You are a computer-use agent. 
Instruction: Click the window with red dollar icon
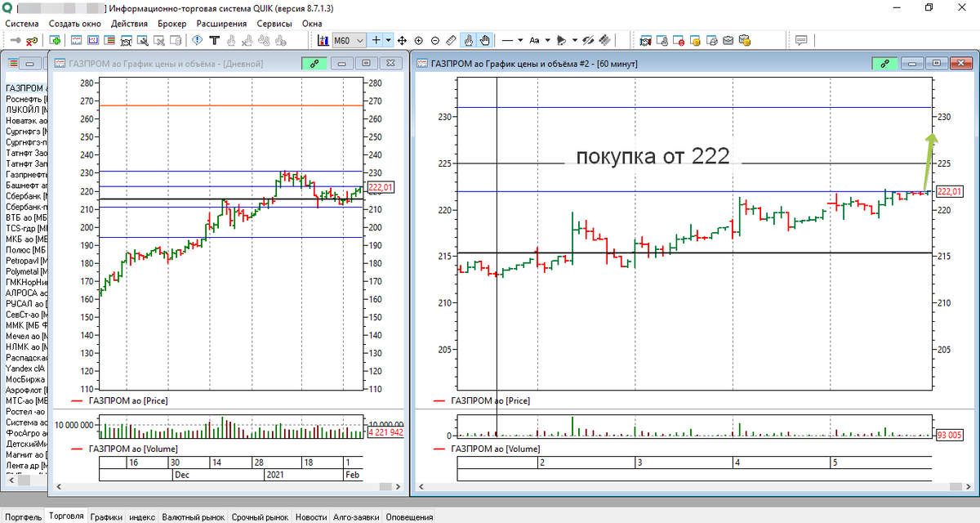click(x=678, y=40)
